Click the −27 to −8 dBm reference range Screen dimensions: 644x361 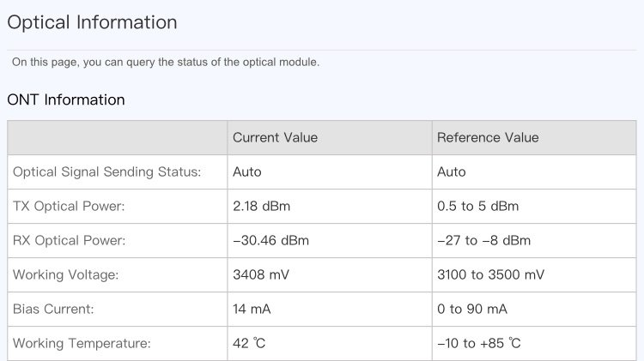click(483, 240)
